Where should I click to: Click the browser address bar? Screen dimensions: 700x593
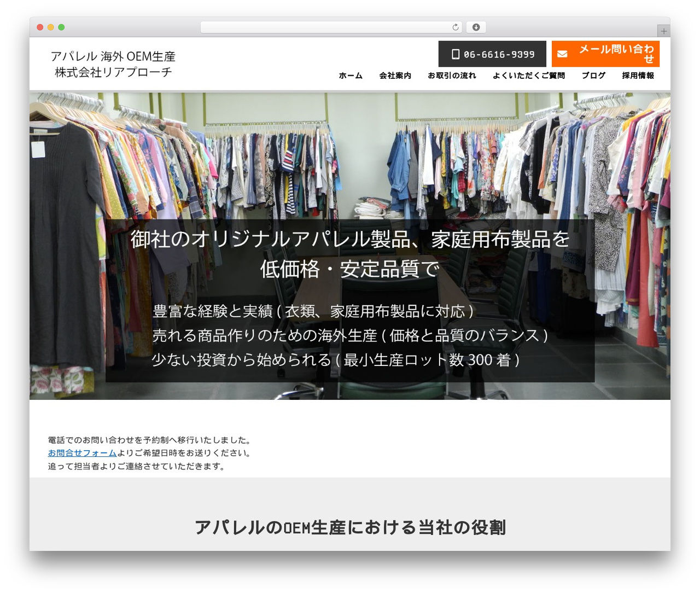click(331, 27)
